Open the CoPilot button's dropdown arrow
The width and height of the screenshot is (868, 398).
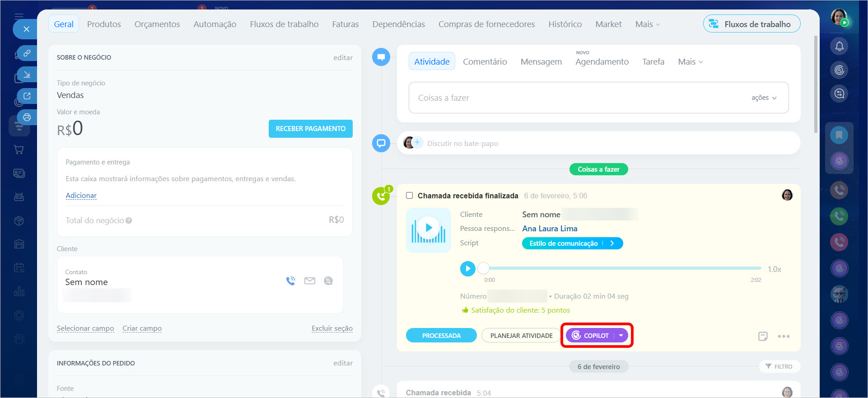[x=621, y=336]
